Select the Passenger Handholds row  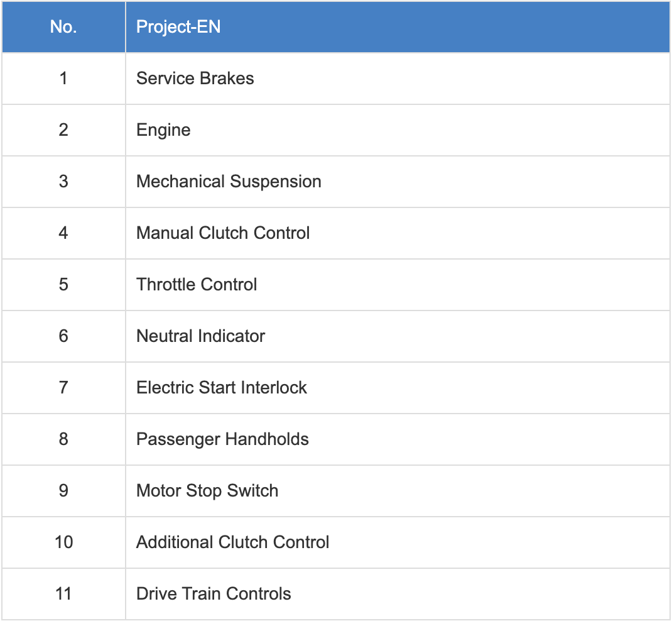coord(336,439)
